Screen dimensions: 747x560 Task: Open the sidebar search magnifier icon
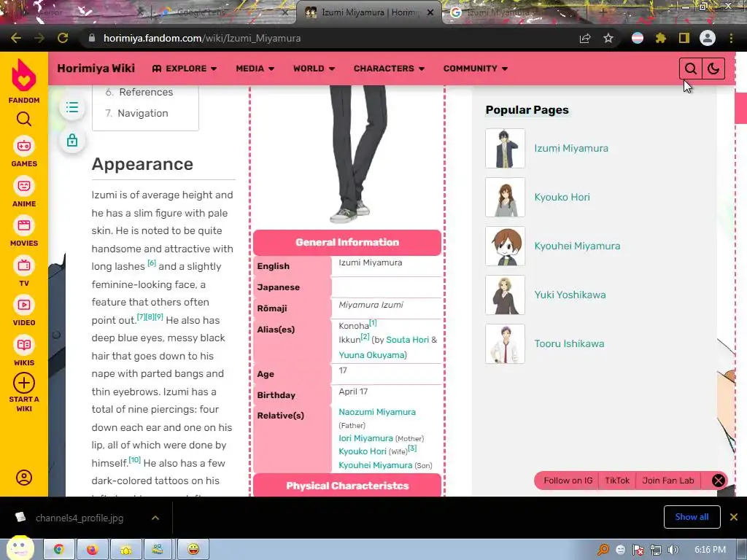[x=24, y=119]
